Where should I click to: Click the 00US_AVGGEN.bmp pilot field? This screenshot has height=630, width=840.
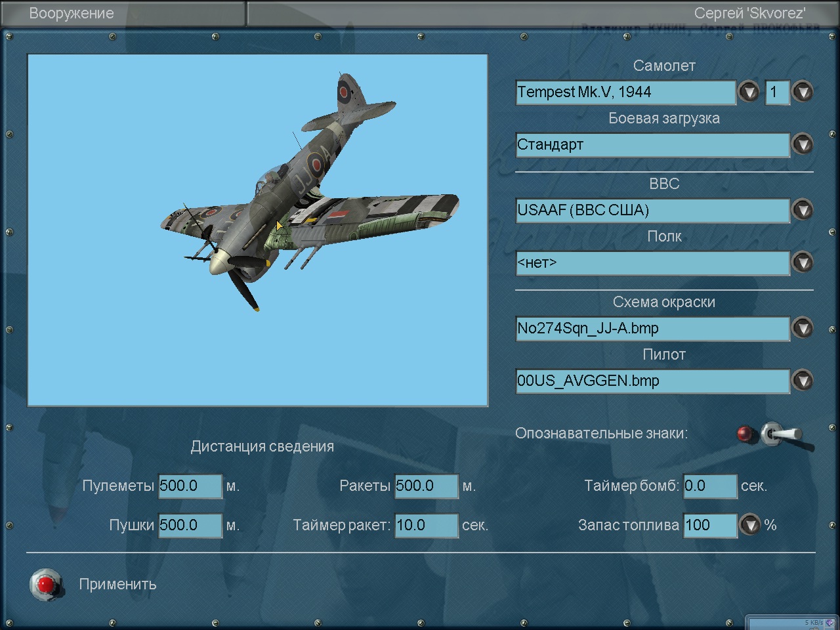[652, 381]
